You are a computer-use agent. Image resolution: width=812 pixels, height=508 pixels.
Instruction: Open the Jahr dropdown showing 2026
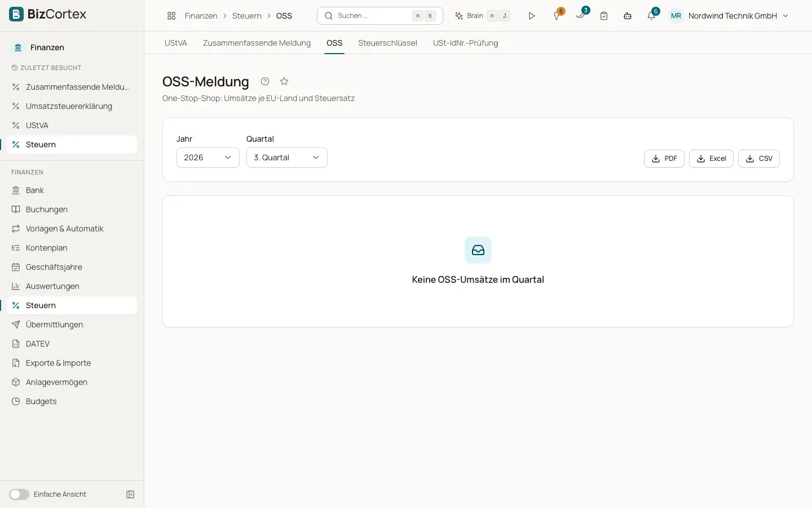coord(208,157)
